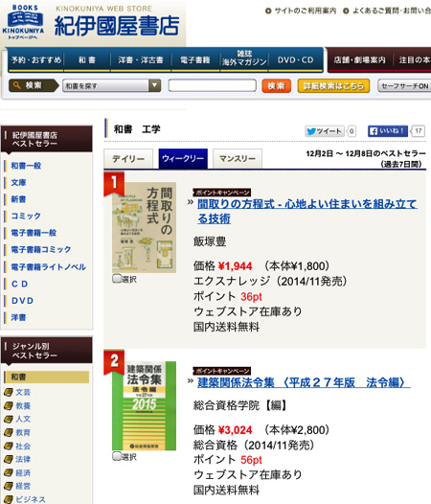
Task: Click the bullet icon before サイトのご利用案内
Action: coord(268,11)
